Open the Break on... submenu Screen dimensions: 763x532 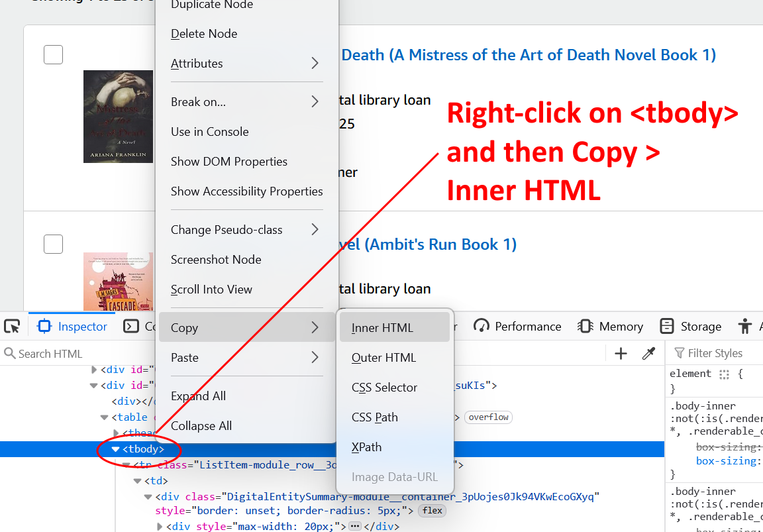247,102
